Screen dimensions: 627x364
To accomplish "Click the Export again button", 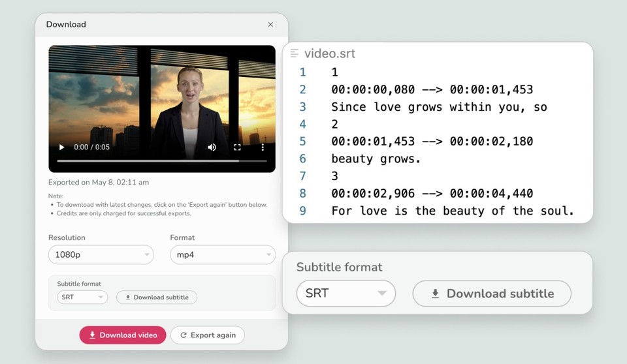I will tap(208, 335).
